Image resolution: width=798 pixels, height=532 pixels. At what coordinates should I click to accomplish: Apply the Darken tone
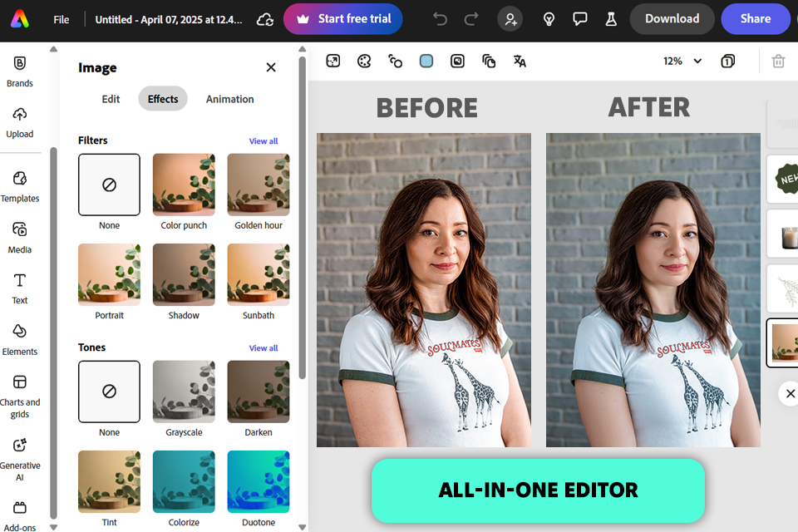coord(259,392)
